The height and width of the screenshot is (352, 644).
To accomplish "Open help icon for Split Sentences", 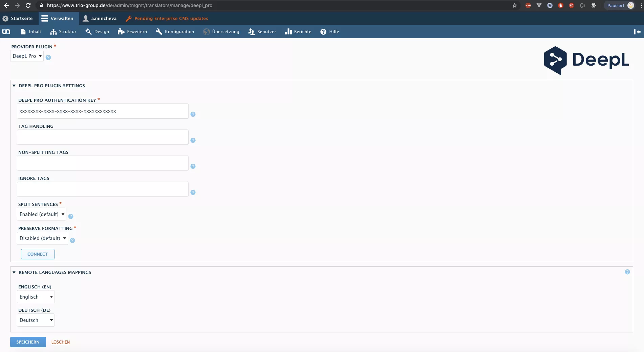I will pyautogui.click(x=71, y=216).
